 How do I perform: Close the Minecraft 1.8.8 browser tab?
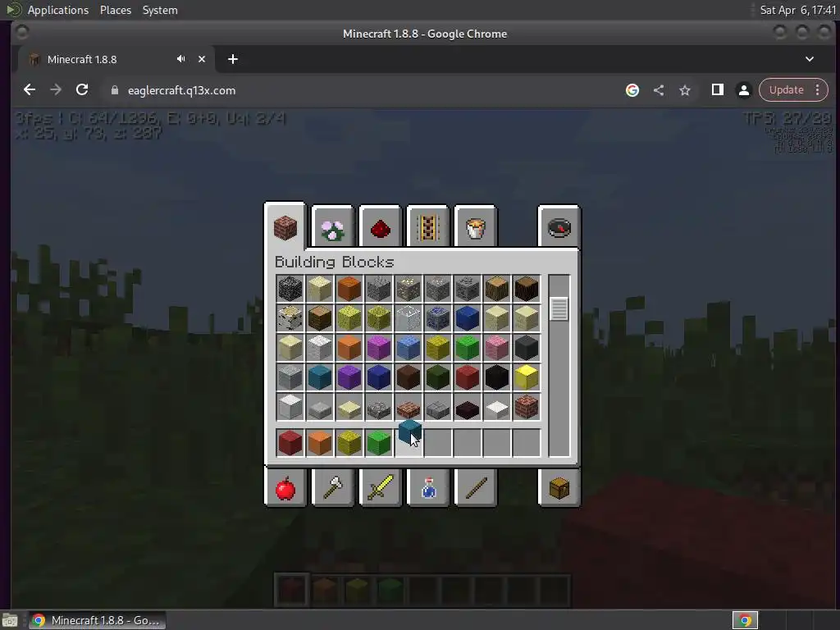(x=202, y=59)
